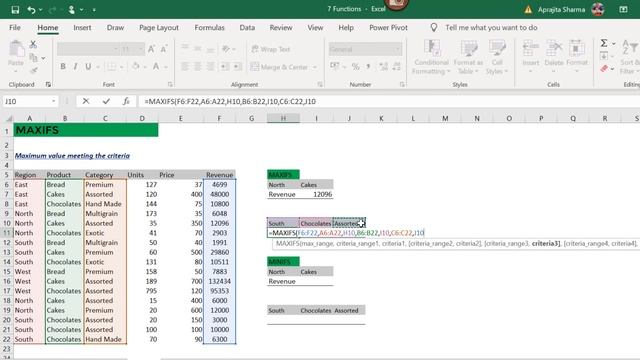Screen dimensions: 640x360
Task: Switch to the Review tab
Action: (x=281, y=28)
